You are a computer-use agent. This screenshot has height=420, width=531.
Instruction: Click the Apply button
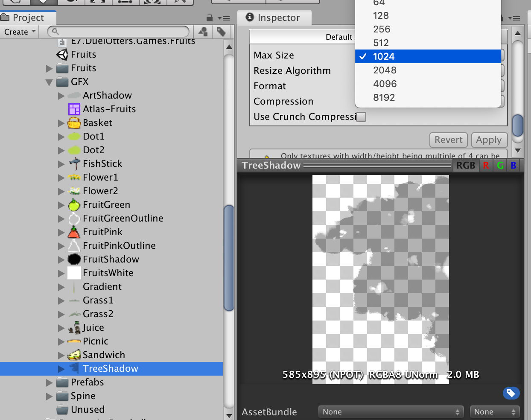tap(489, 140)
